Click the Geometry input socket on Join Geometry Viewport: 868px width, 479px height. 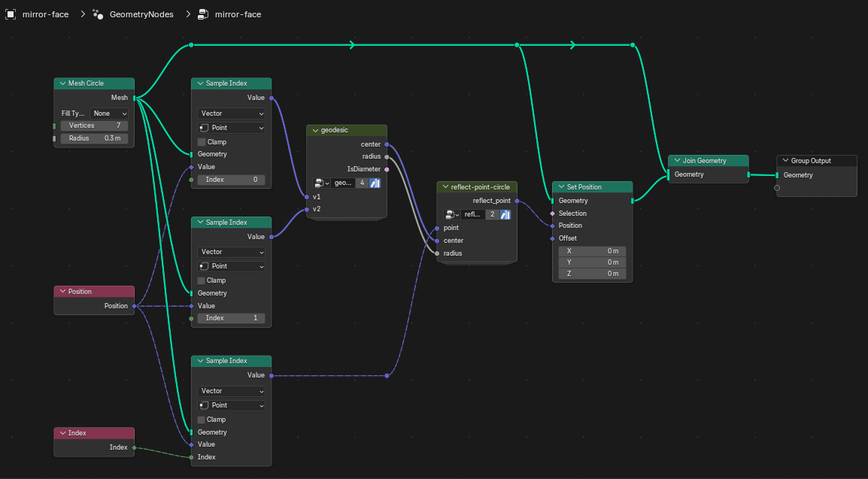tap(669, 174)
